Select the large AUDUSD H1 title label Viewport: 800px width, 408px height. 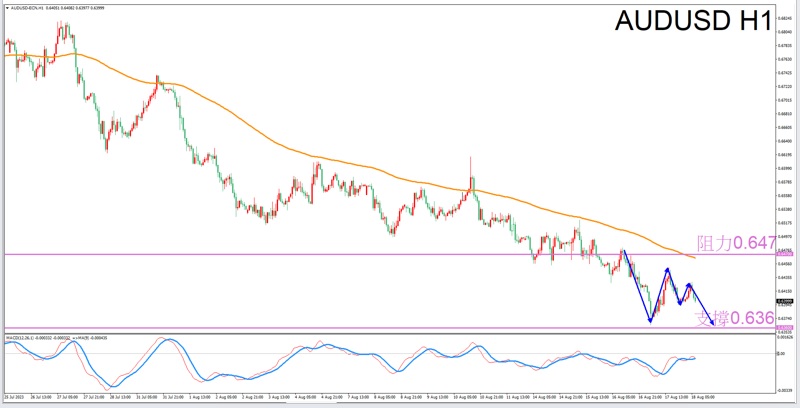coord(693,21)
